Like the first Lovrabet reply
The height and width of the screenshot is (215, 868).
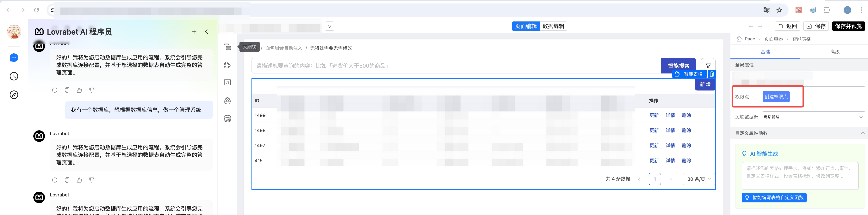point(79,90)
